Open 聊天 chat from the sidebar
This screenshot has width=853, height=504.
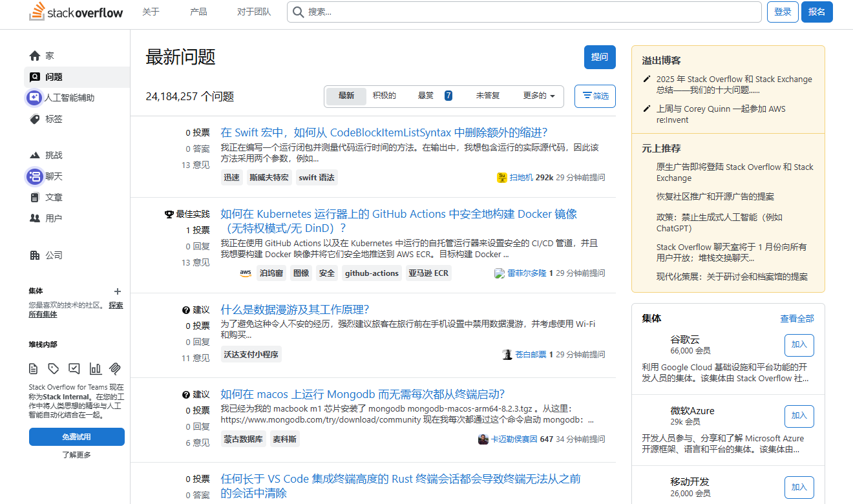[x=35, y=176]
